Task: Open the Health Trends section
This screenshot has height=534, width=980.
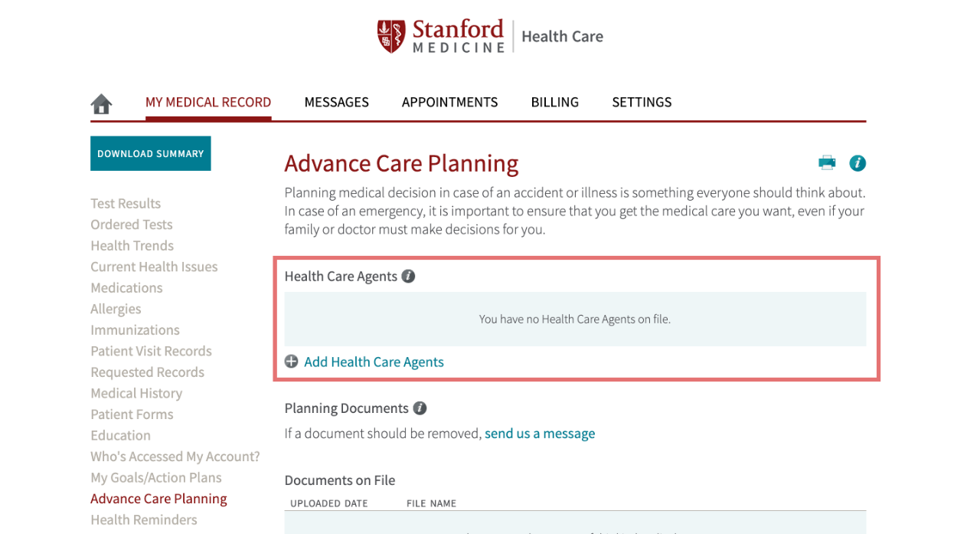Action: [132, 245]
